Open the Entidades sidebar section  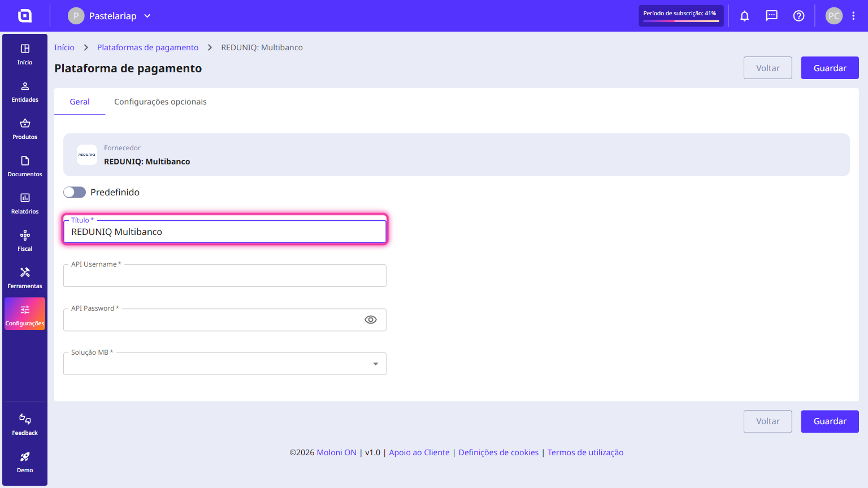[25, 91]
